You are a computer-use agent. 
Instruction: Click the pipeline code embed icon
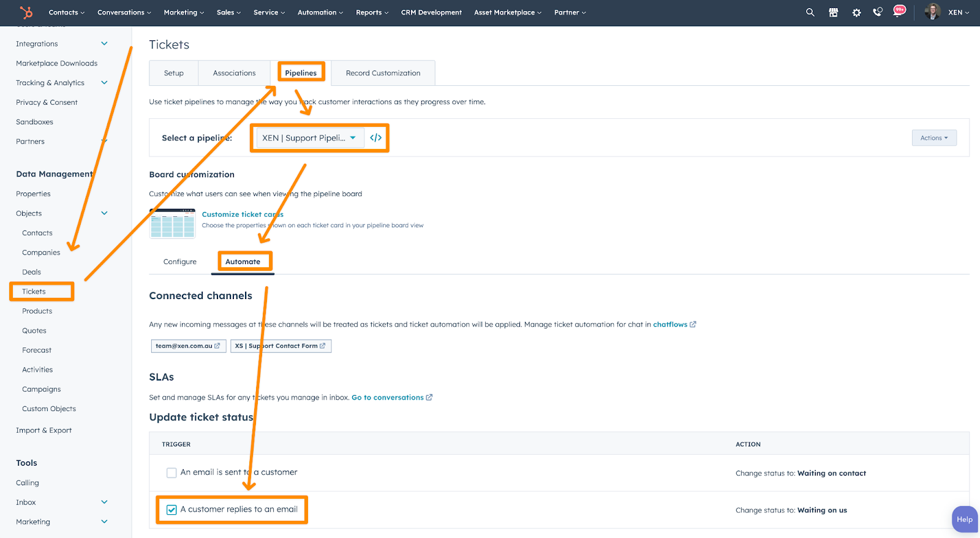point(376,138)
